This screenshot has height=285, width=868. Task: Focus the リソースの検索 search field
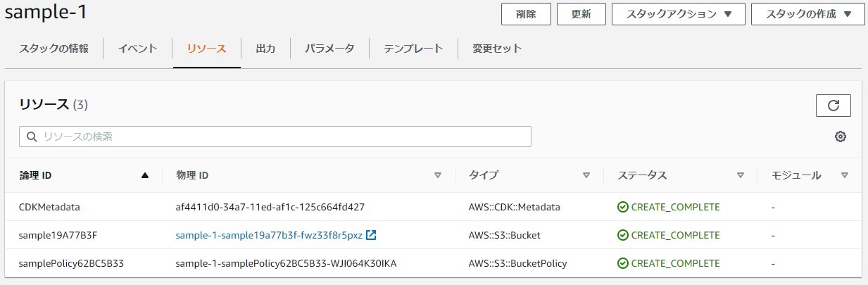[x=275, y=137]
